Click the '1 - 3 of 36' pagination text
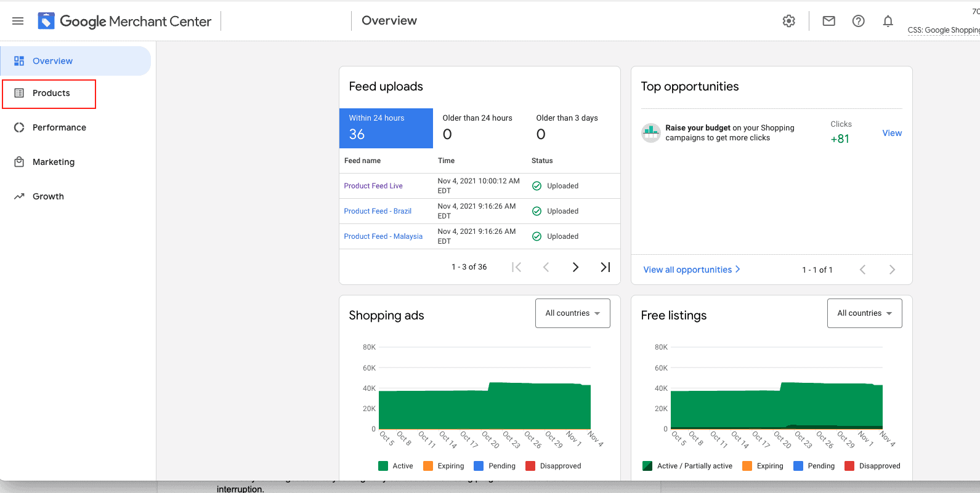This screenshot has height=493, width=980. pos(469,267)
